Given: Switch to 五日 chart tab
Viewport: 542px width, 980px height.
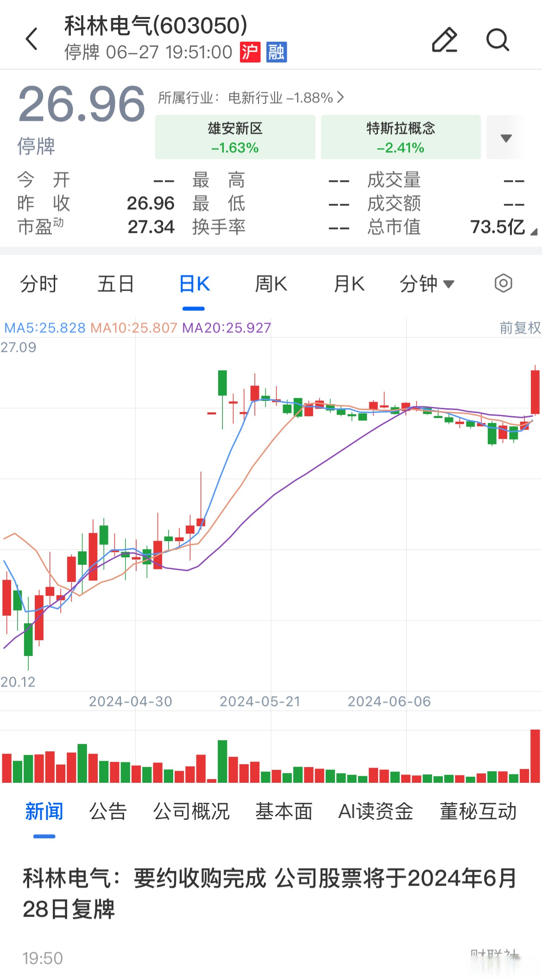Looking at the screenshot, I should click(116, 284).
